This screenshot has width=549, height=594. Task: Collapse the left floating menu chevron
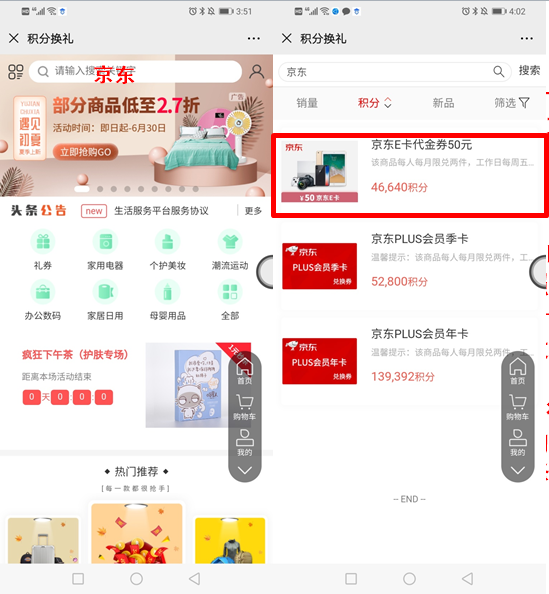click(x=245, y=471)
